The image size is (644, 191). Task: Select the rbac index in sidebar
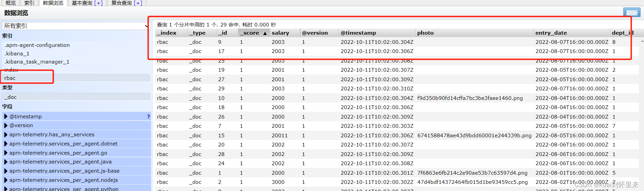76,78
